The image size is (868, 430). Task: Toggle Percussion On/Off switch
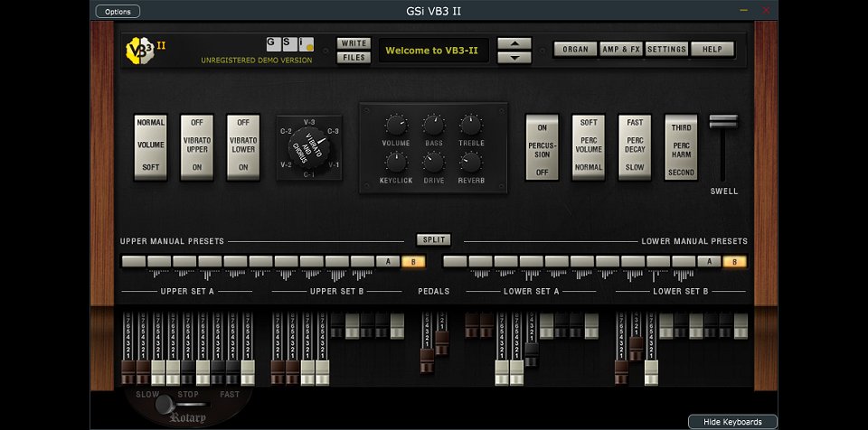[542, 146]
